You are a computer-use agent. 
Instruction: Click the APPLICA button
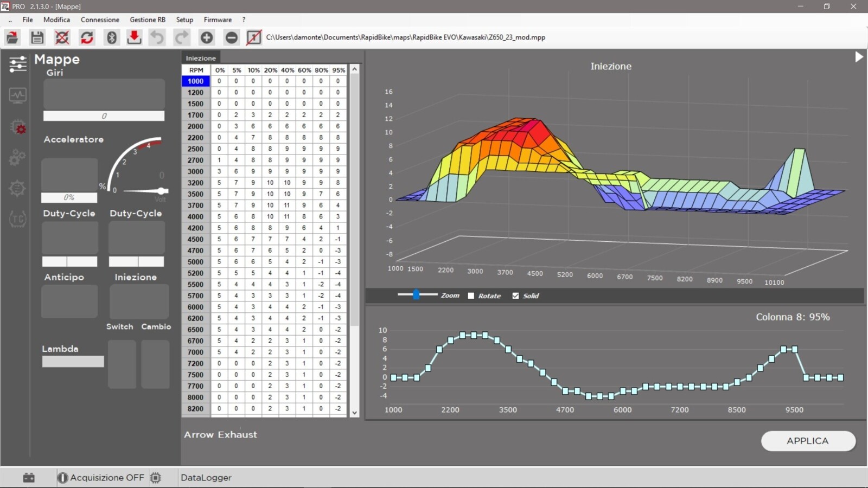click(x=808, y=441)
